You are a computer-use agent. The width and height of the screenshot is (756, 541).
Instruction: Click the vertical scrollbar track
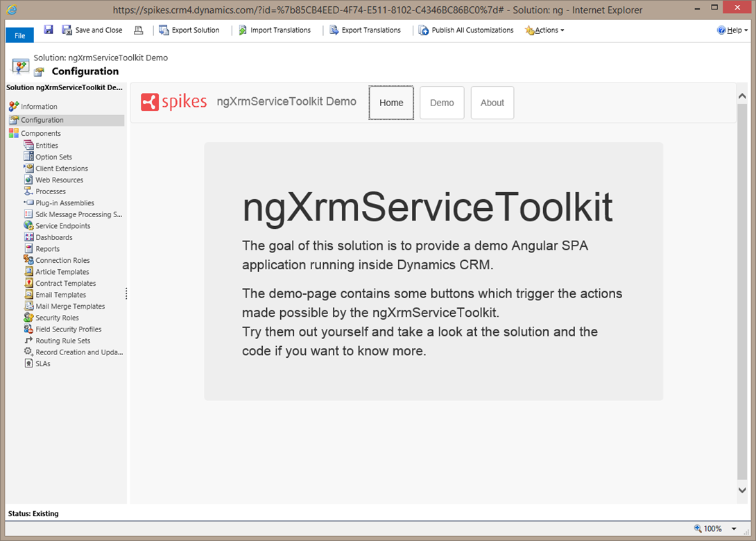742,293
